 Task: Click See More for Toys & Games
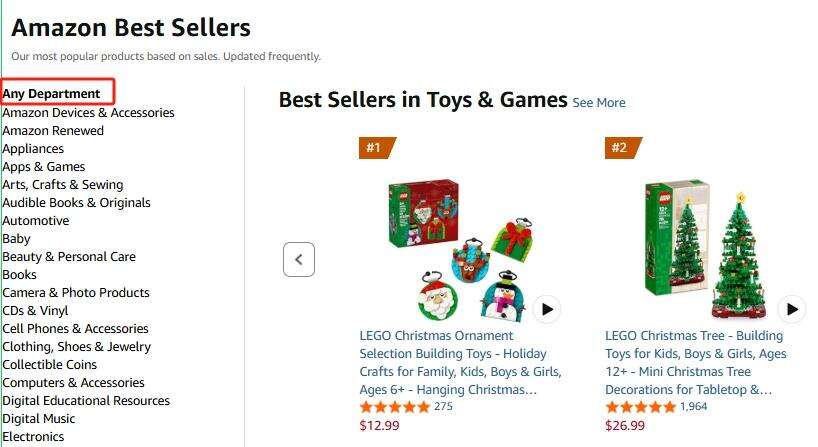coord(599,102)
